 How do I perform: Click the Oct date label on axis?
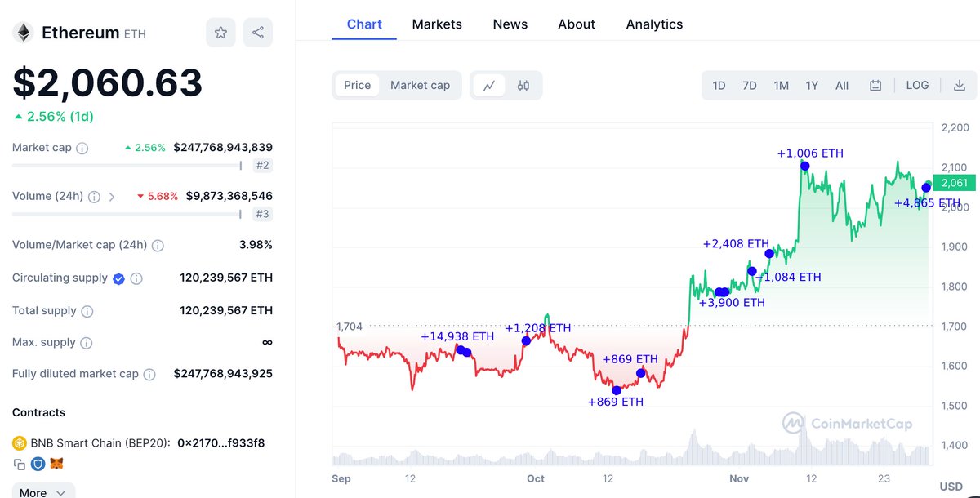tap(536, 478)
